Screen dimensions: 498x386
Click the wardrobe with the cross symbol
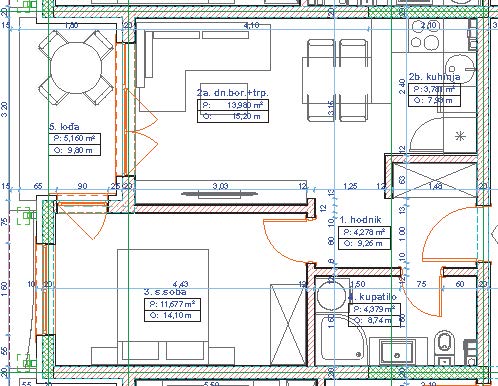288,325
